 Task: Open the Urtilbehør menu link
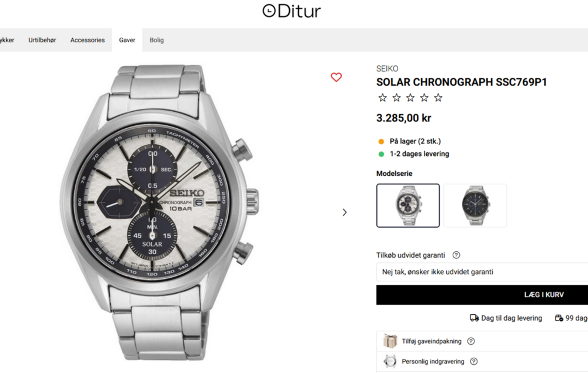coord(42,40)
